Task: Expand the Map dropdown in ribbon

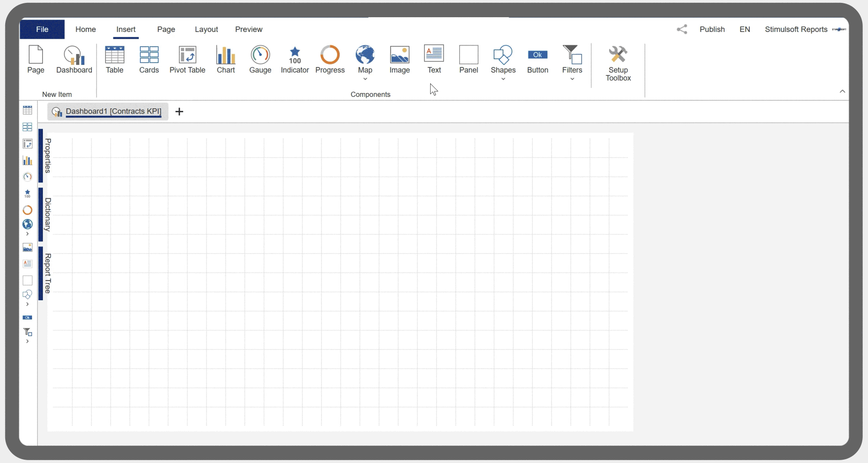Action: click(x=365, y=79)
